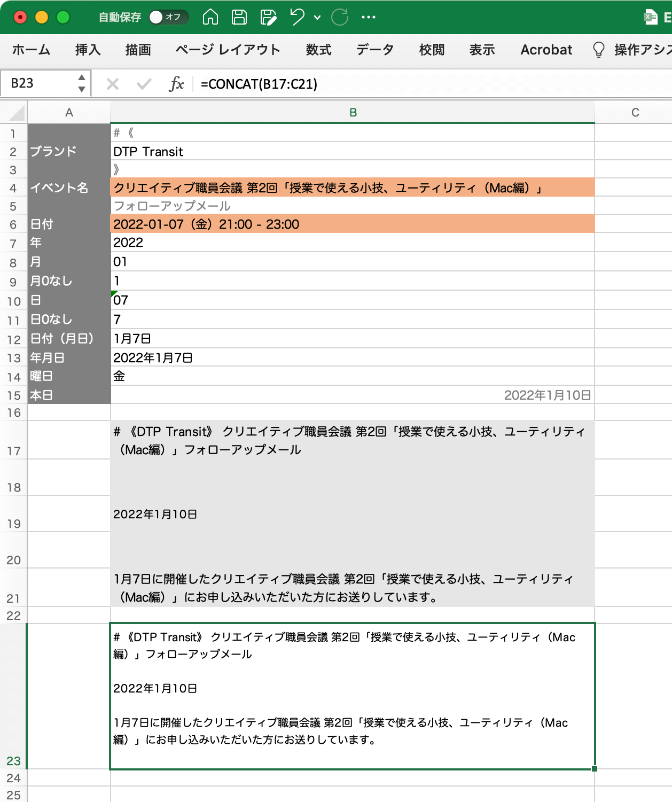Click the Redo circular arrow icon

pyautogui.click(x=340, y=17)
